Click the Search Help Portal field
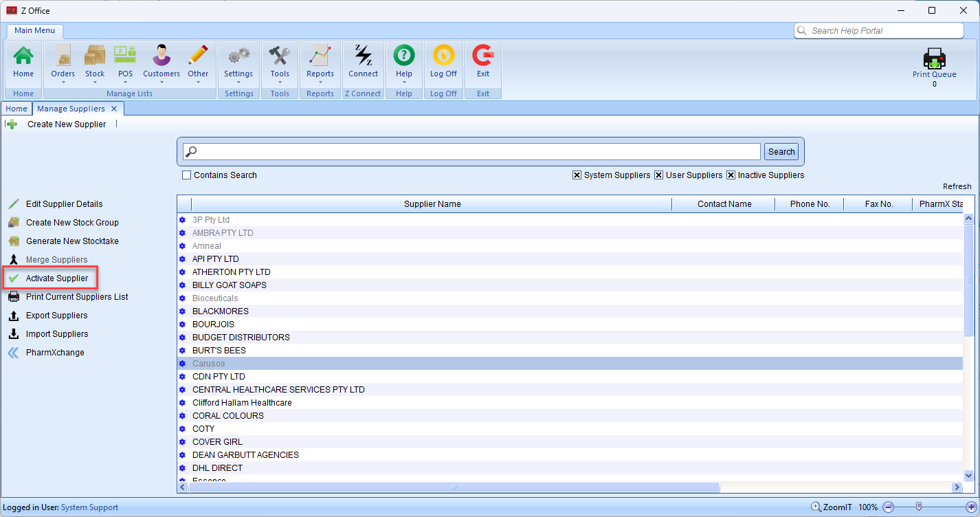This screenshot has height=517, width=980. [879, 31]
